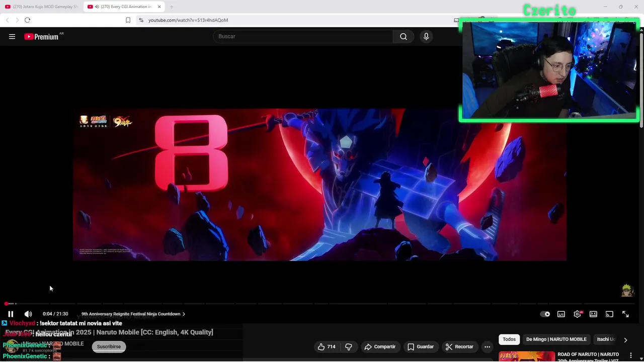Save the video using Guardar

(x=421, y=346)
